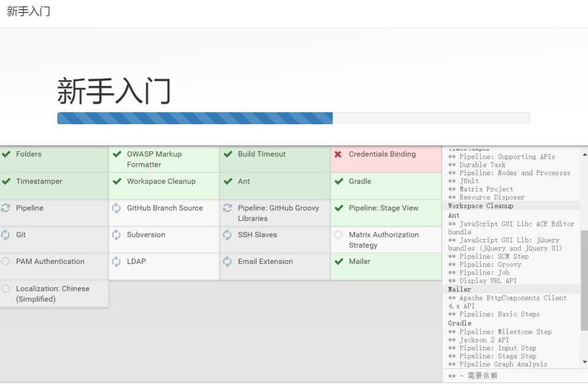Click the Pipeline: Stage View label
This screenshot has width=588, height=387.
coord(383,208)
